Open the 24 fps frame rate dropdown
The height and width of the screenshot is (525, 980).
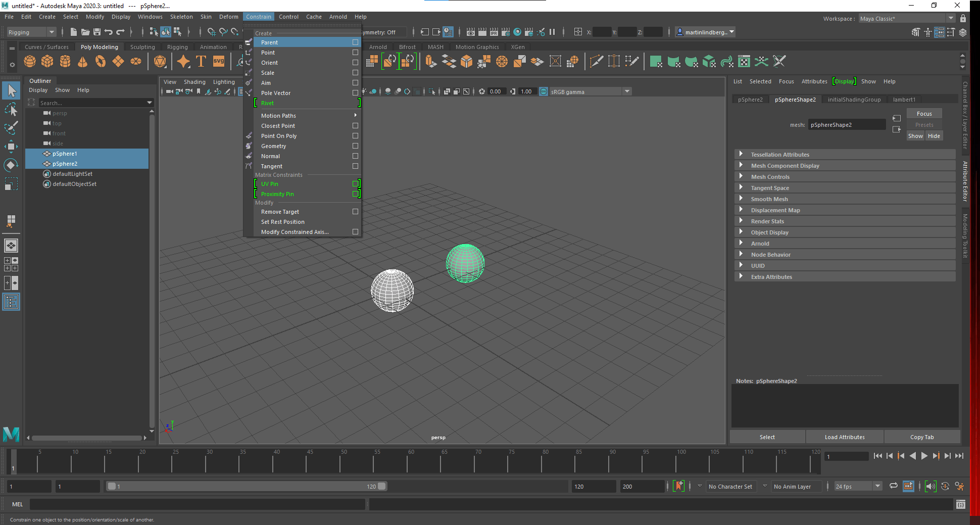(x=877, y=486)
